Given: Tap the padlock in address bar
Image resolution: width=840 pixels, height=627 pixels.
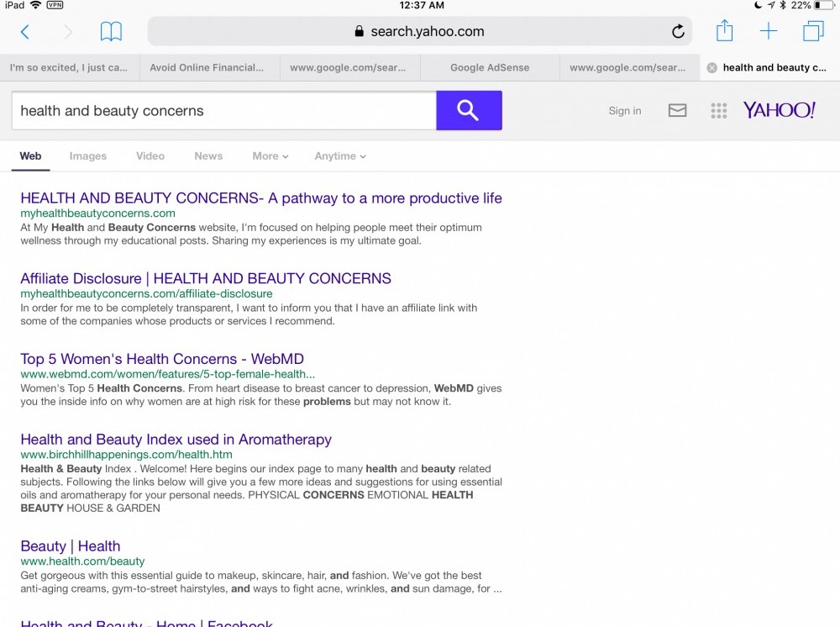Looking at the screenshot, I should pyautogui.click(x=359, y=31).
